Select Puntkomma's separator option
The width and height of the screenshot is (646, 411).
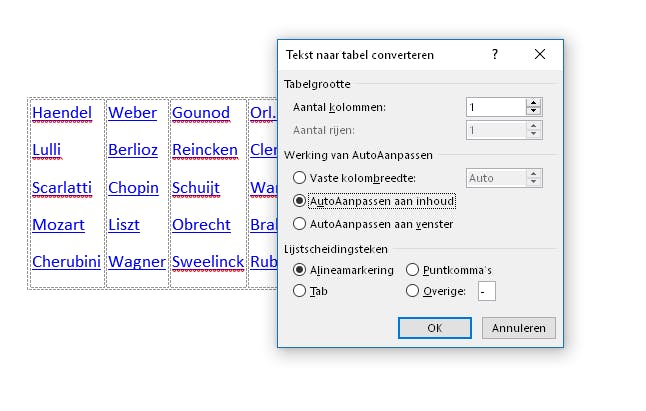click(413, 270)
